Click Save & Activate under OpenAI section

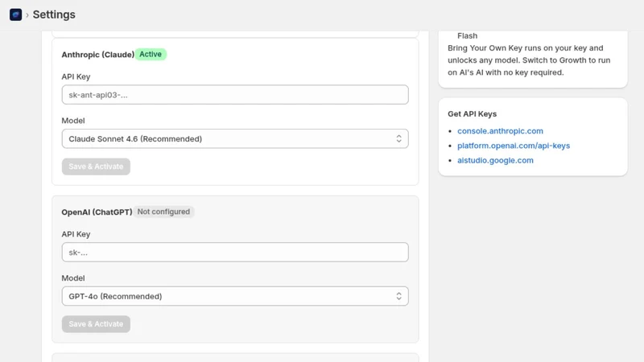click(x=96, y=324)
